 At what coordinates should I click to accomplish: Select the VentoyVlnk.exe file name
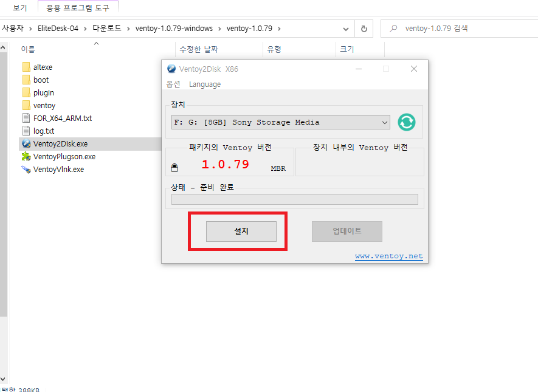(x=59, y=170)
